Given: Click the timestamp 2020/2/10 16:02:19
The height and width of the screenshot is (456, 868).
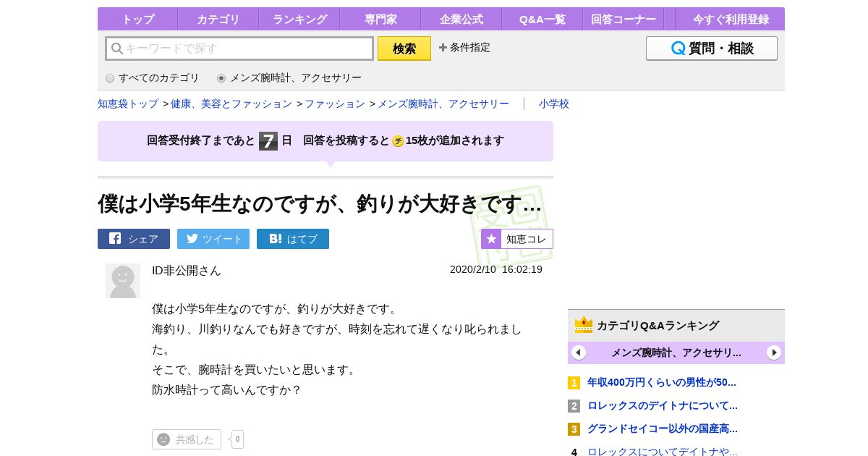Looking at the screenshot, I should [x=496, y=269].
